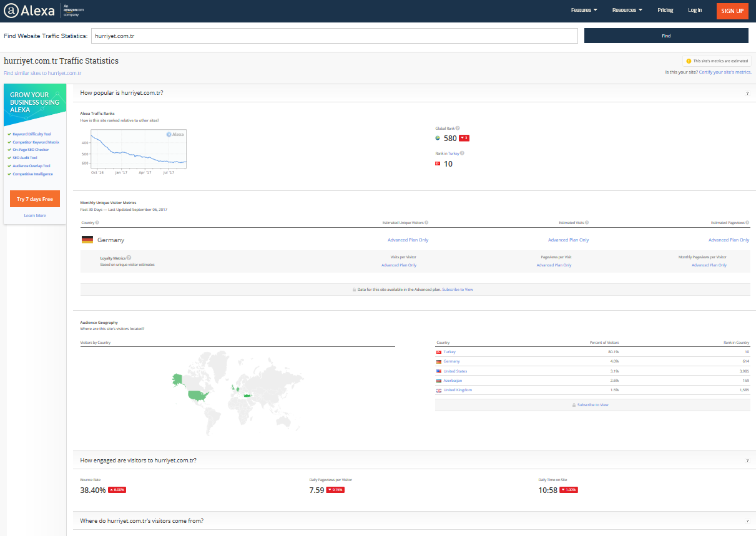Click the United Kingdom flag icon

coord(439,390)
